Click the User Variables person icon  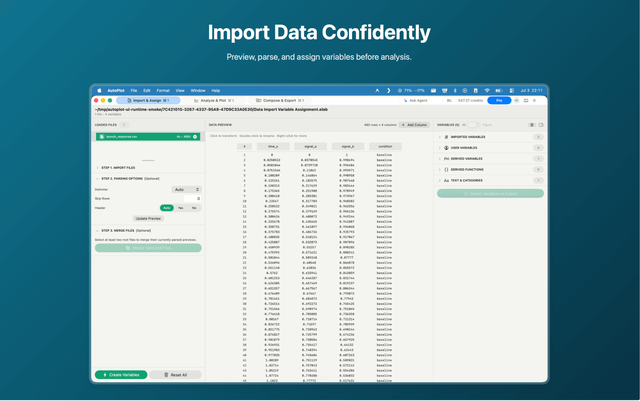click(446, 148)
